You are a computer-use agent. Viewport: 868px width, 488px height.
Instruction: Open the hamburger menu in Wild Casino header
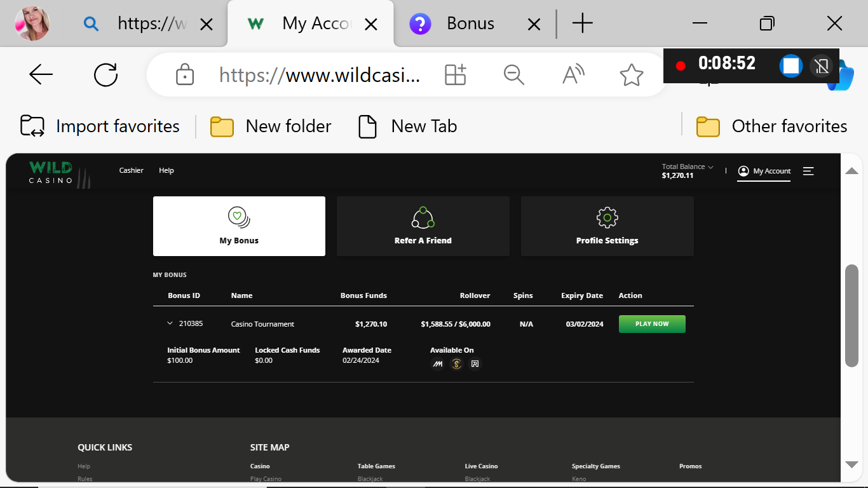coord(808,171)
